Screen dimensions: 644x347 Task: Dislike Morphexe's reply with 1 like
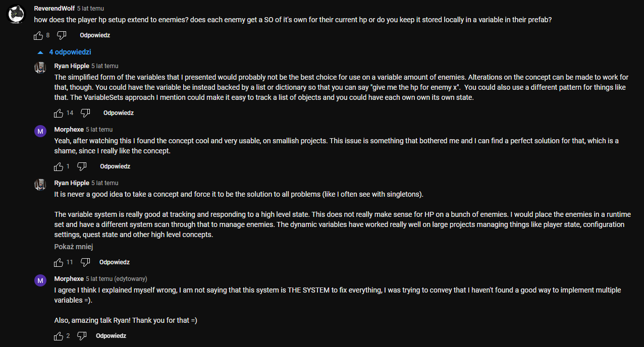[x=82, y=166]
